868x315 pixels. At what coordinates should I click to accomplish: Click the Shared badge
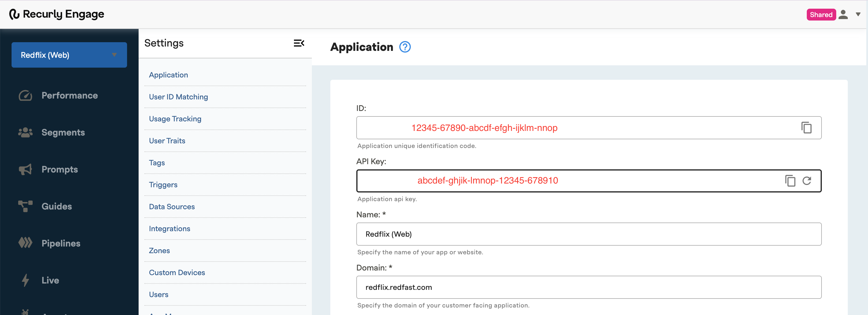821,14
